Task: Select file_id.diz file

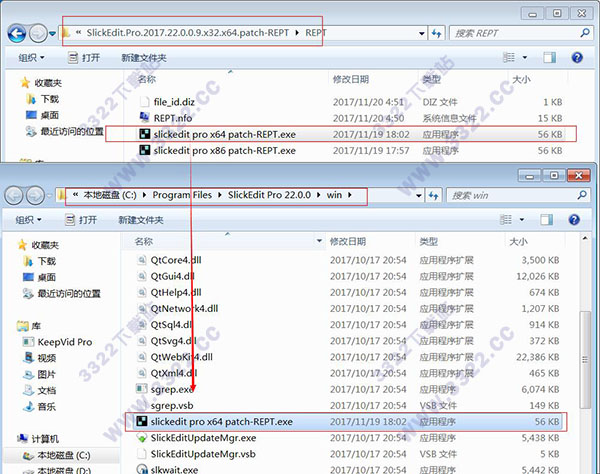Action: [x=174, y=102]
